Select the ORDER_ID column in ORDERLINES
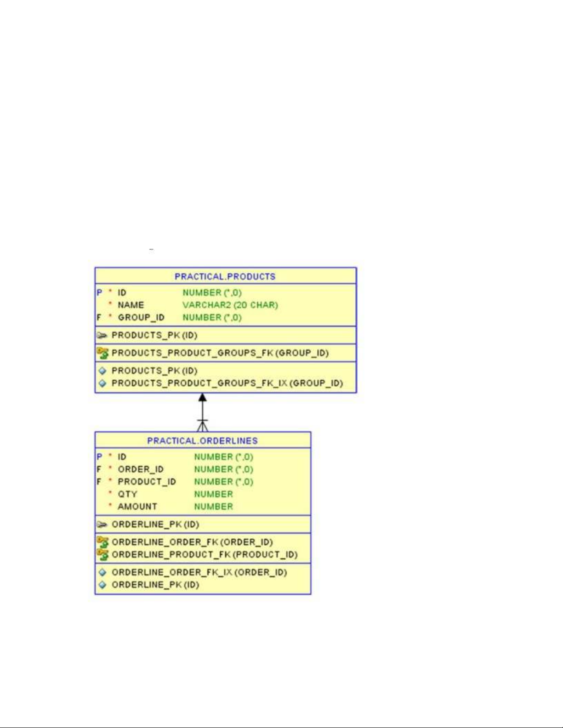 click(140, 469)
